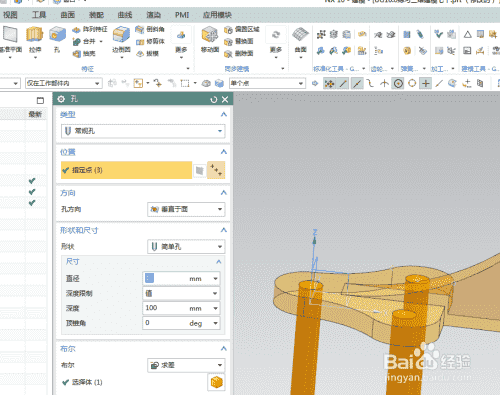
Task: Choose the 删除面 delete face tool
Action: pos(239,53)
